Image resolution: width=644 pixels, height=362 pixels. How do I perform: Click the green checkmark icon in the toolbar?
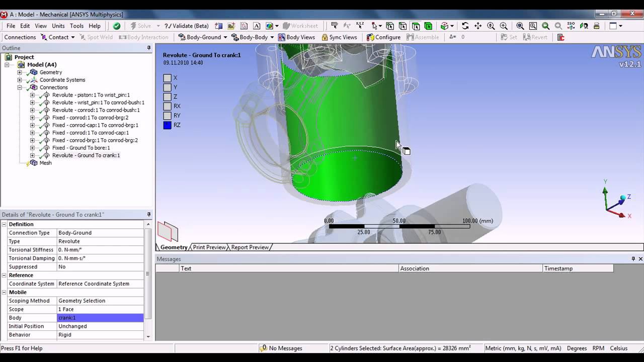pyautogui.click(x=117, y=26)
